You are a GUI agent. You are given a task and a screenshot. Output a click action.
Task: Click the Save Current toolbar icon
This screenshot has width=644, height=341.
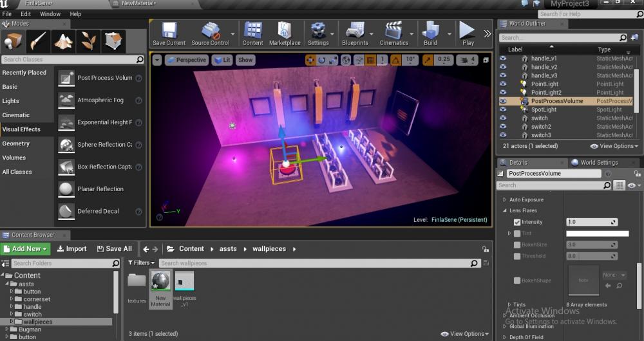pyautogui.click(x=169, y=33)
